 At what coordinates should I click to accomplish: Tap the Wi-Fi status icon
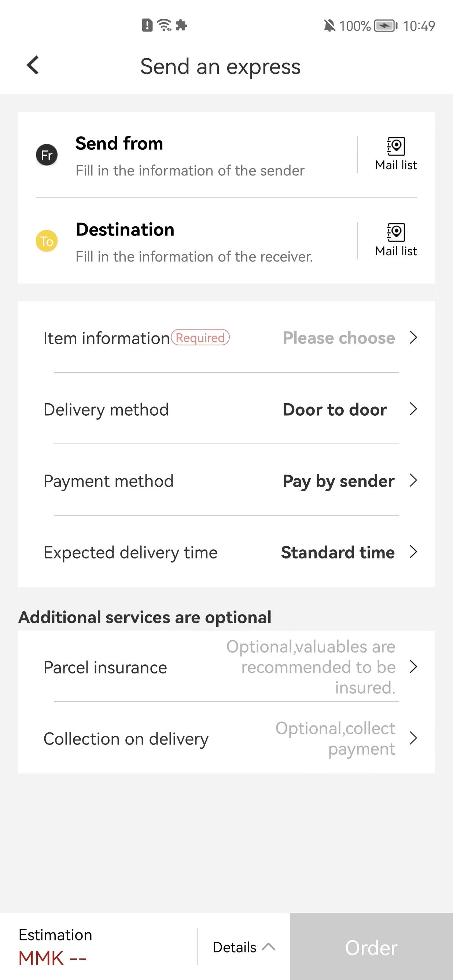pyautogui.click(x=165, y=26)
